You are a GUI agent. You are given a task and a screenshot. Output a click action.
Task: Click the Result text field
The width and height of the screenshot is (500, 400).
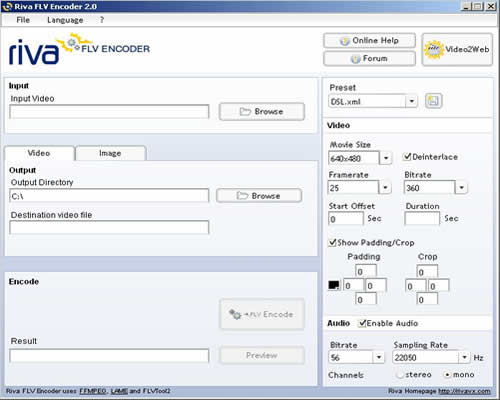click(x=109, y=356)
